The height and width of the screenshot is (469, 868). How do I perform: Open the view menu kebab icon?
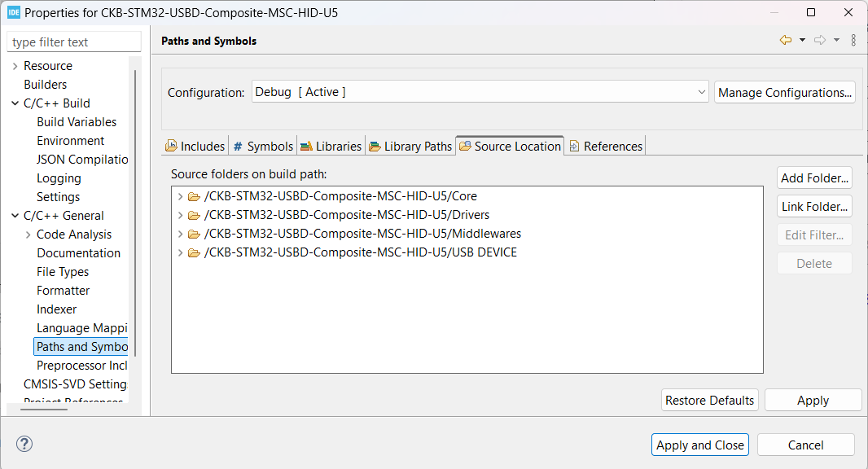pyautogui.click(x=853, y=40)
